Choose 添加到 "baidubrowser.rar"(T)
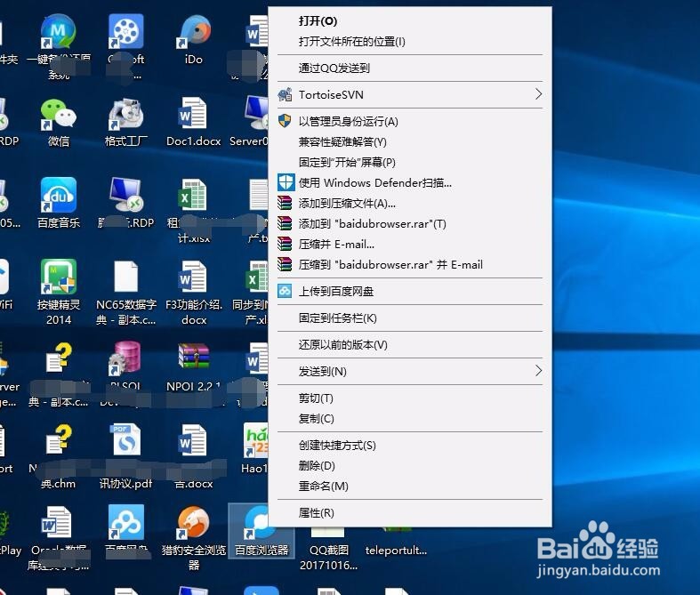Image resolution: width=700 pixels, height=595 pixels. pyautogui.click(x=410, y=223)
